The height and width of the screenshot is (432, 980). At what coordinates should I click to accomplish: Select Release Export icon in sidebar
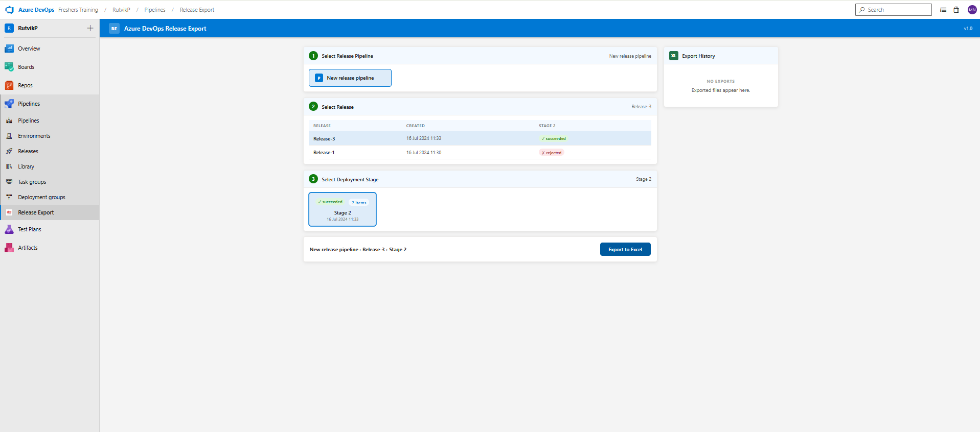9,212
